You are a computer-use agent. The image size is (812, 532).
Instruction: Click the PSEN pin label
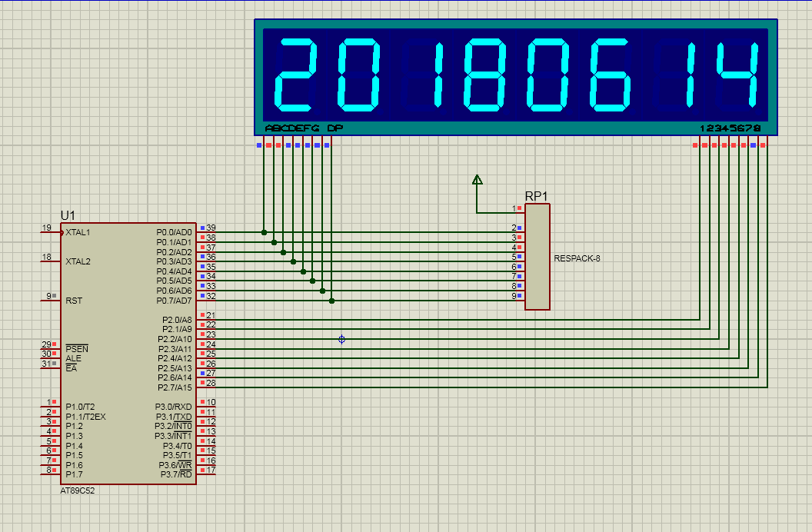[77, 349]
